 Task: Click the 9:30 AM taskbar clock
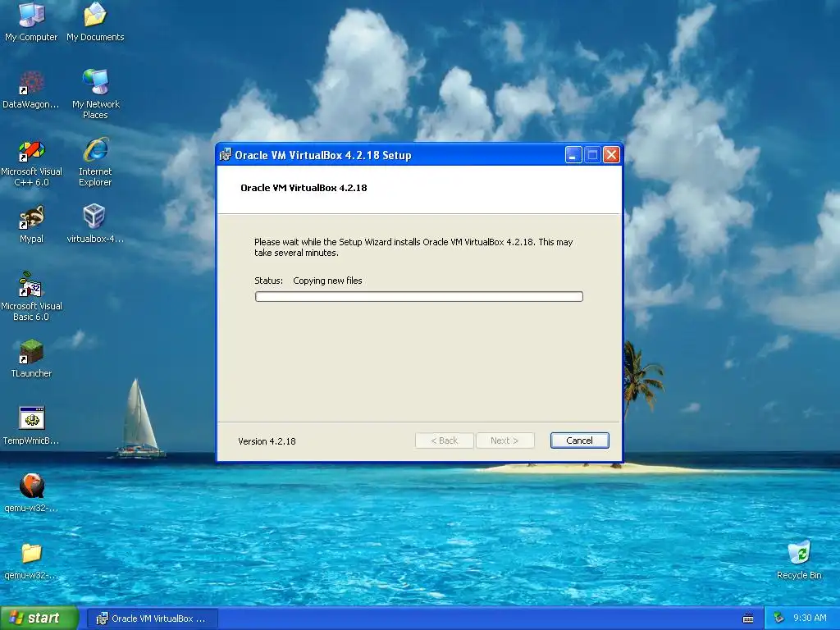[x=810, y=619]
